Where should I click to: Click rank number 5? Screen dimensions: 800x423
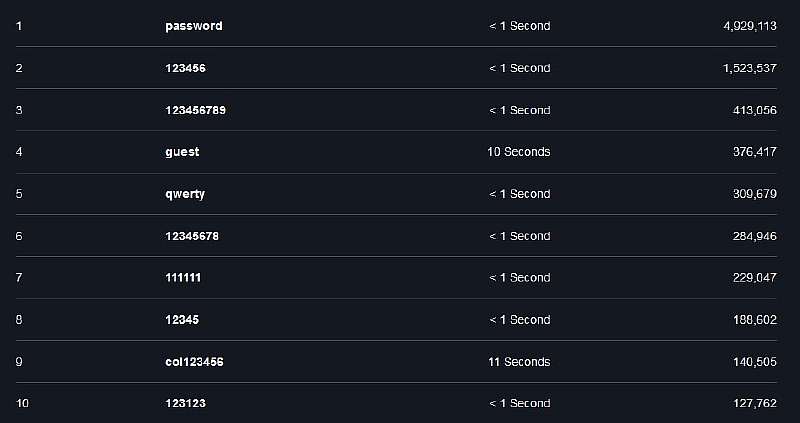(x=19, y=194)
